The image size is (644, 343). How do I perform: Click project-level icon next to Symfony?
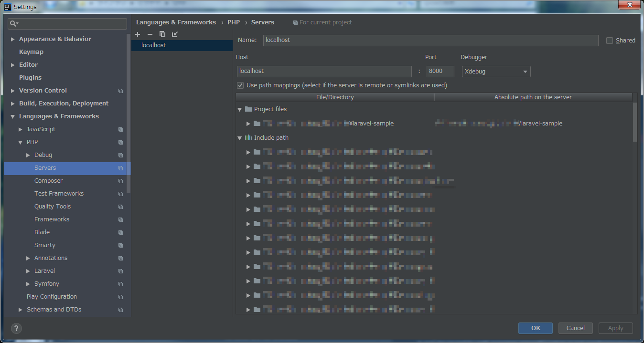coord(120,284)
